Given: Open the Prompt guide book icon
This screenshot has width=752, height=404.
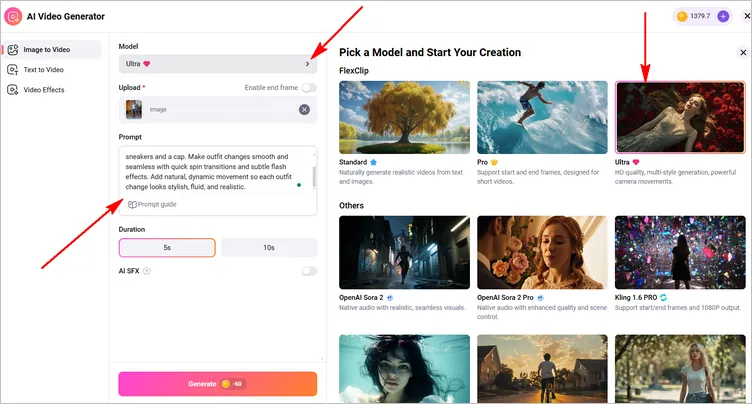Looking at the screenshot, I should coord(132,205).
